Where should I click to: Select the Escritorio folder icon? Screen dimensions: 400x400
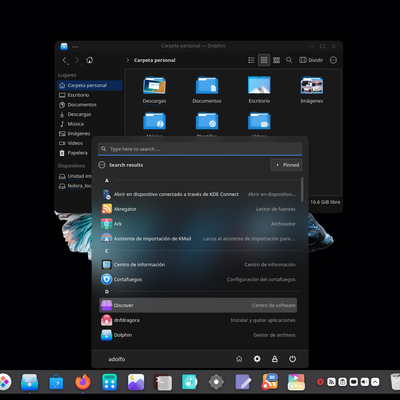coord(259,85)
